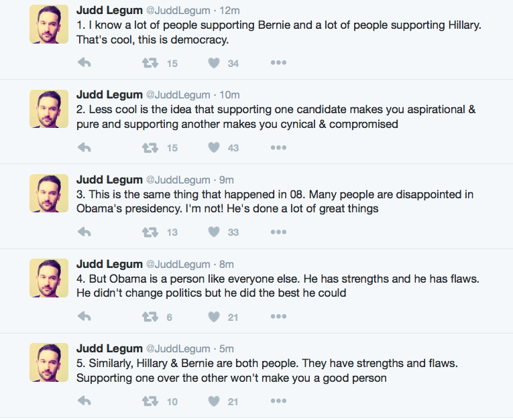
Task: Reply to the tweet about Obama's presidency
Action: [84, 232]
